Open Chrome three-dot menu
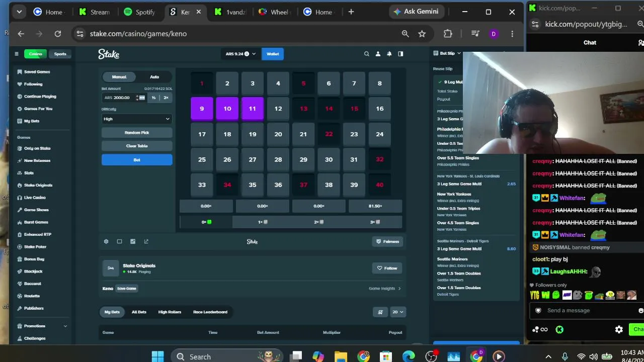The height and width of the screenshot is (362, 644). (x=512, y=34)
